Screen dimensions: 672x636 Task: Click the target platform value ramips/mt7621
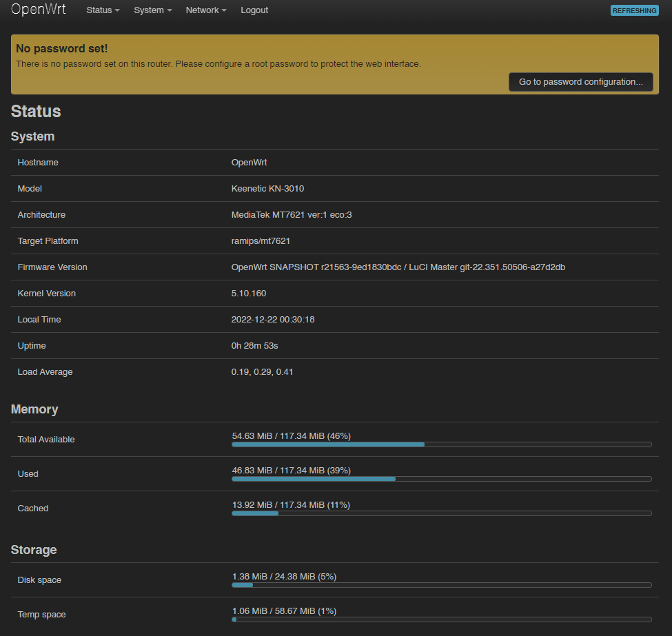[x=261, y=241]
